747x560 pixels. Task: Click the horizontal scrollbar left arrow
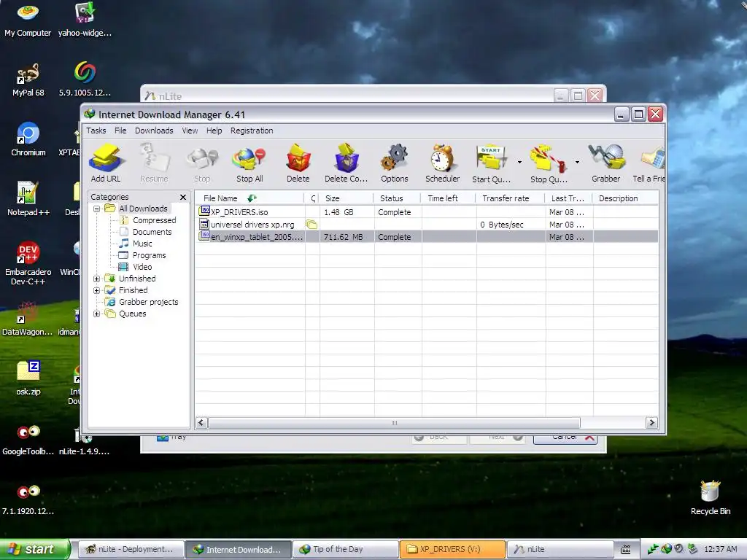[x=201, y=422]
